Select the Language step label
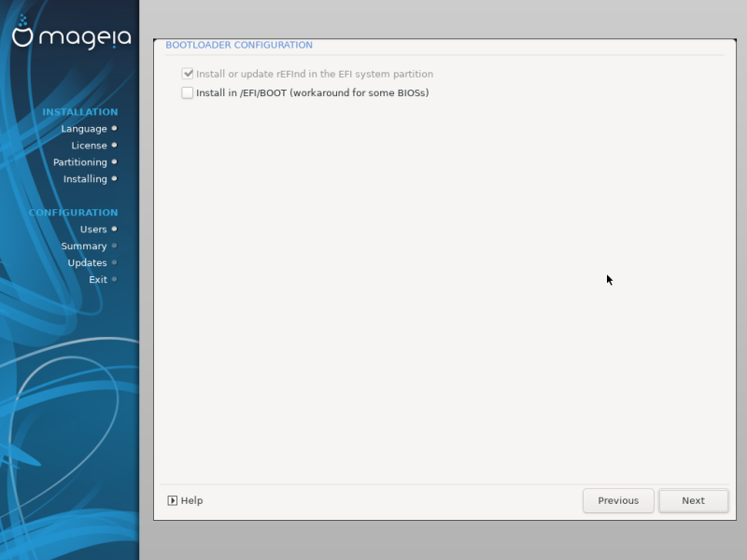Viewport: 747px width, 560px height. (x=84, y=129)
